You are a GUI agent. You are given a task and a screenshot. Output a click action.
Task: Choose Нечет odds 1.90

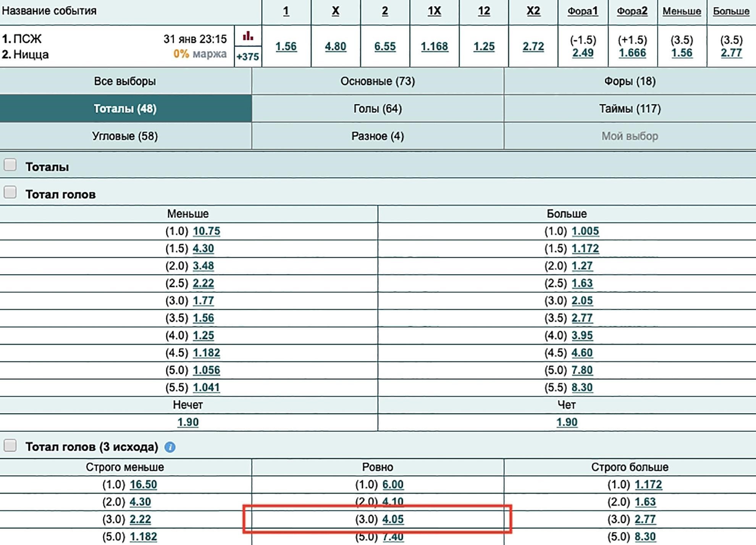pos(188,422)
